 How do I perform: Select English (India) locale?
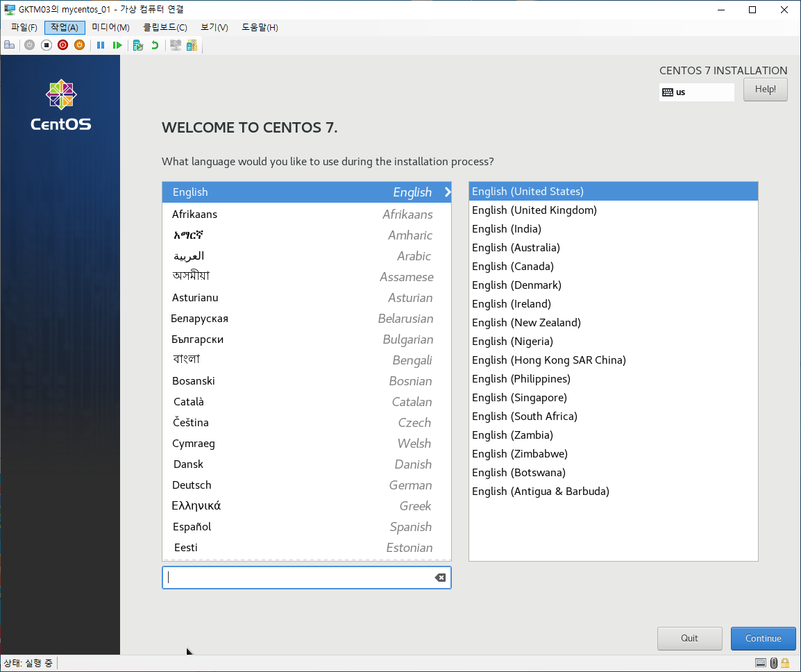613,229
